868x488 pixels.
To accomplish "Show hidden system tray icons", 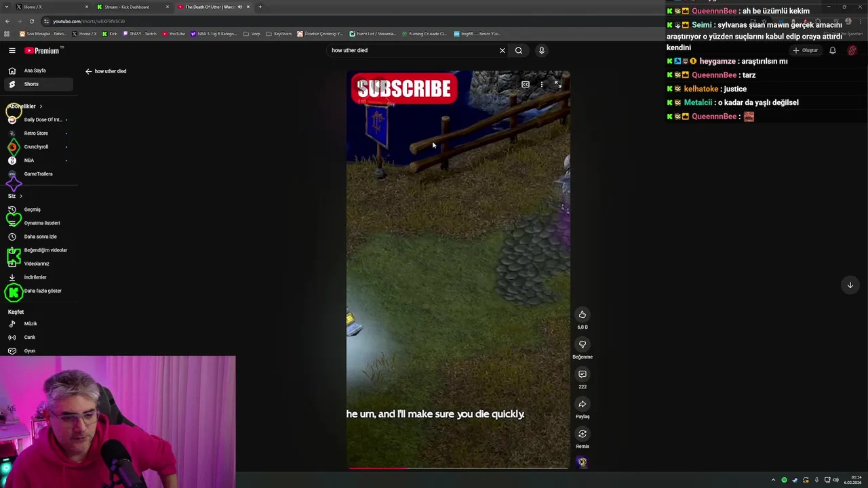I will [773, 480].
